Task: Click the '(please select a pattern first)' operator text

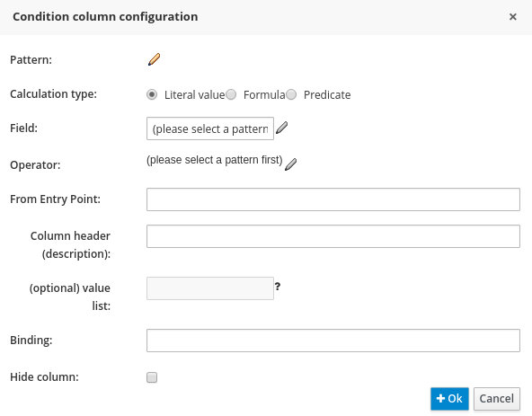Action: point(215,160)
